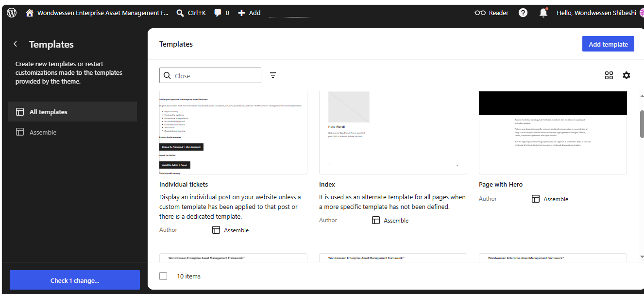Click the Add template button

point(608,44)
